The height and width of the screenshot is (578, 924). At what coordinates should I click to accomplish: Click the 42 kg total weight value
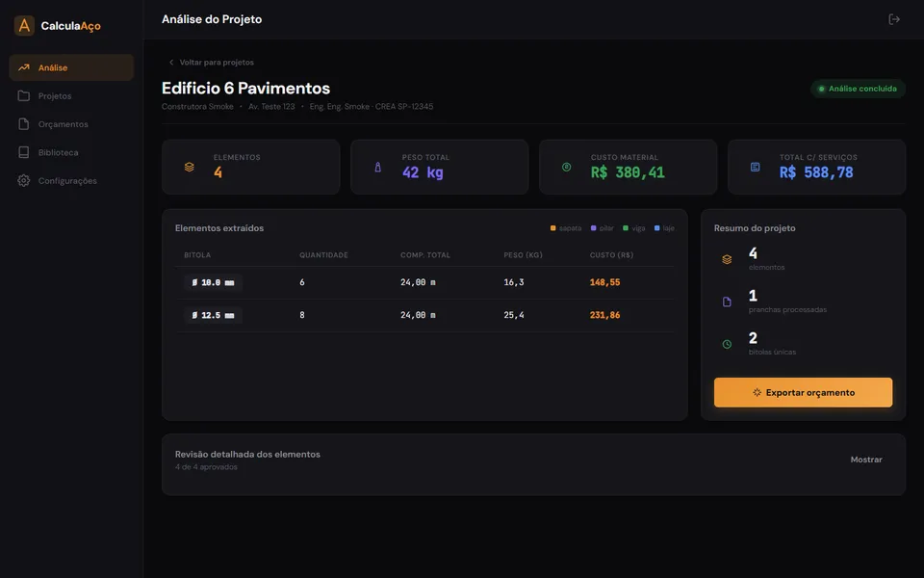(x=423, y=172)
